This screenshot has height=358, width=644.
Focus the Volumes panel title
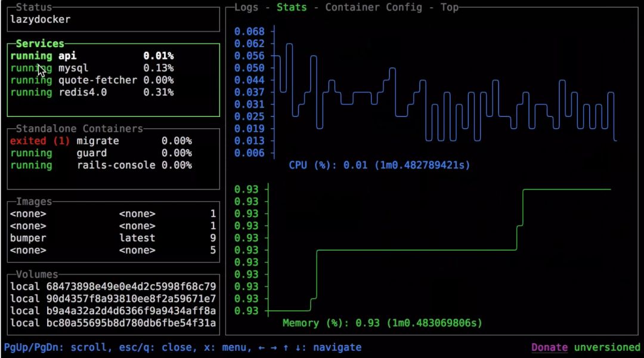tap(37, 274)
